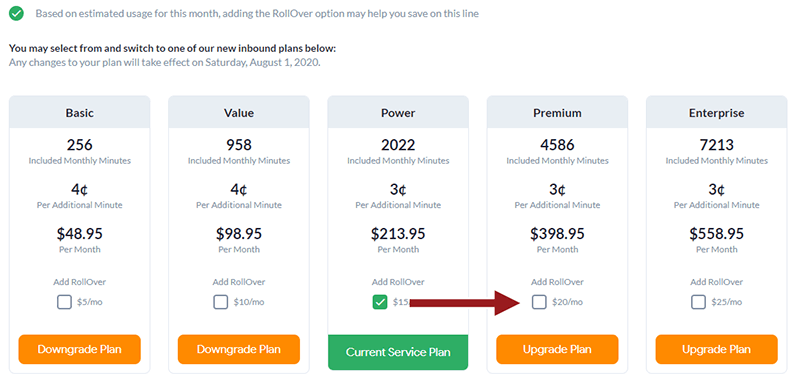800x379 pixels.
Task: Tick the Premium plan $20/mo RollOver checkbox
Action: click(539, 302)
